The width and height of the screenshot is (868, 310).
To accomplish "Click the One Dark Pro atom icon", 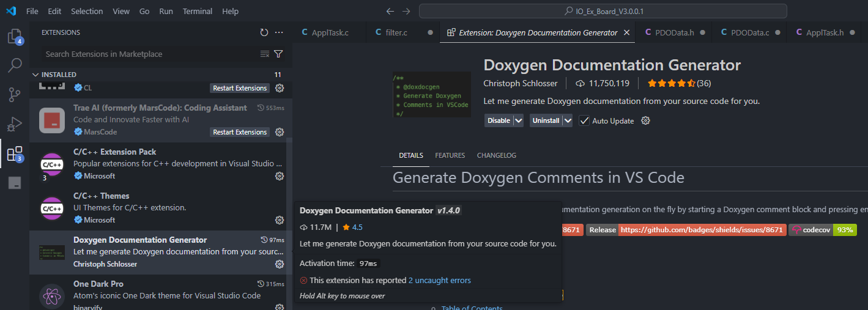I will 52,296.
